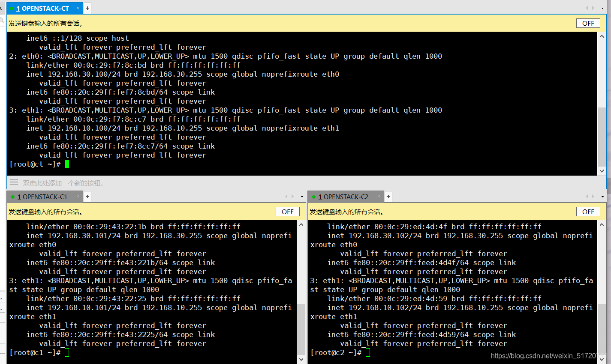Viewport: 611px width, 364px height.
Task: Click next-tab arrow in OPENSTACK-C1 pane
Action: coord(292,197)
